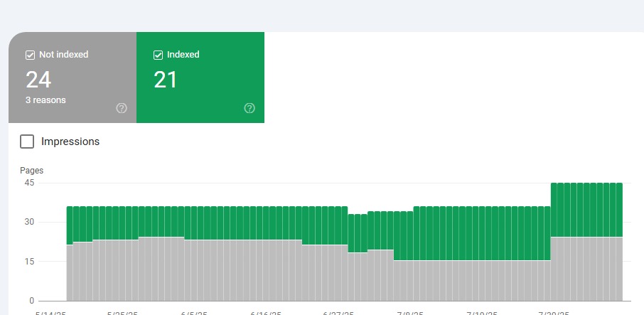
Task: Click the 15 value on y-axis
Action: click(29, 261)
